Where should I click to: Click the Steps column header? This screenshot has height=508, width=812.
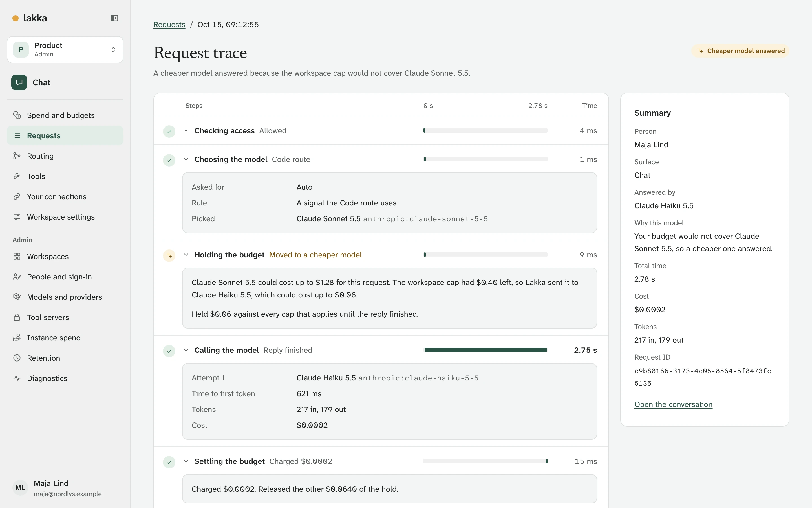pos(194,106)
